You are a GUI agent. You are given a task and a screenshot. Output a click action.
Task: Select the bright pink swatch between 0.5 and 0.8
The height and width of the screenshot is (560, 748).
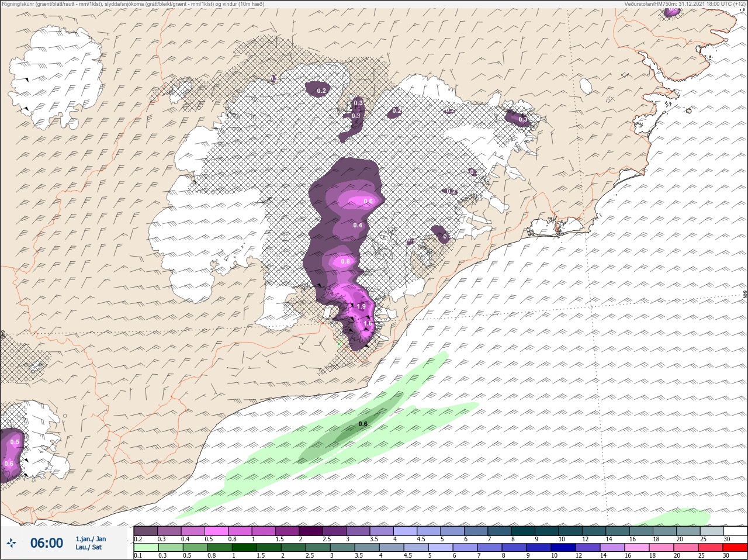pyautogui.click(x=217, y=531)
